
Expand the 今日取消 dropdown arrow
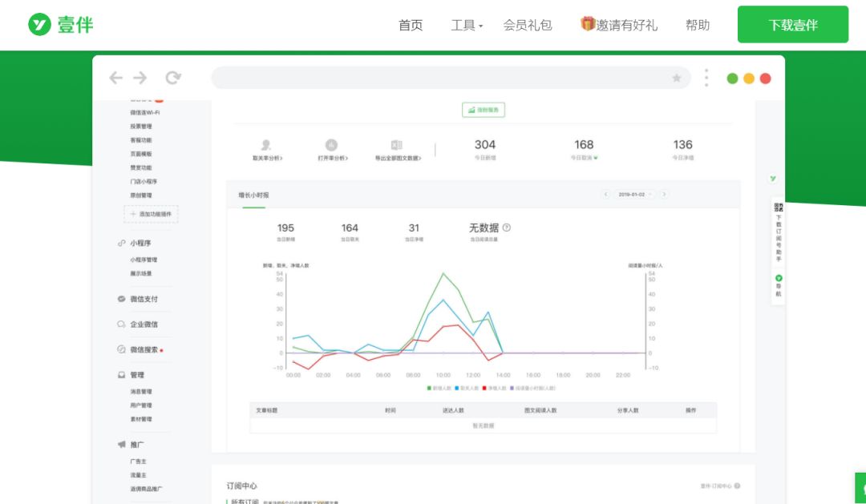click(x=596, y=158)
